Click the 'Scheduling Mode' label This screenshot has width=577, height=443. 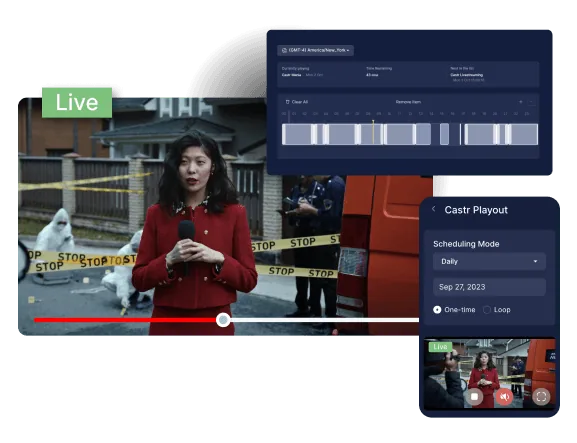(x=466, y=244)
